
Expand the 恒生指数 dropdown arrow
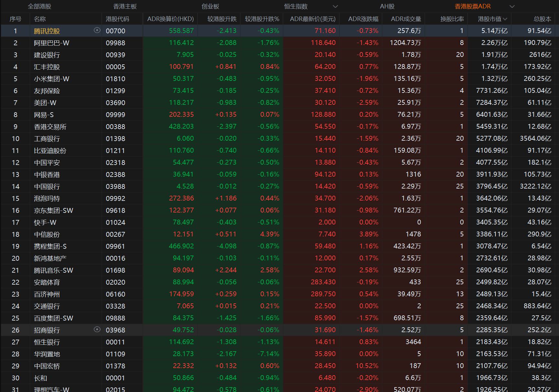[x=335, y=6]
